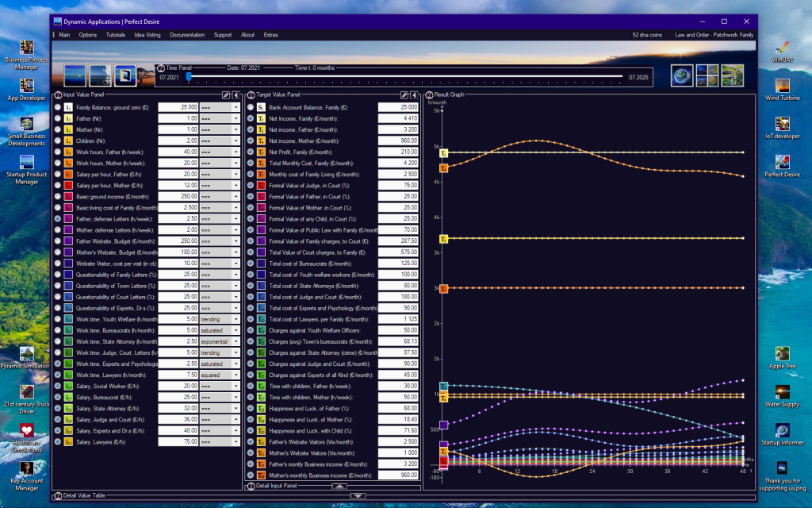The image size is (812, 508).
Task: Open the Wind Turbine desktop shortcut
Action: pos(782,89)
